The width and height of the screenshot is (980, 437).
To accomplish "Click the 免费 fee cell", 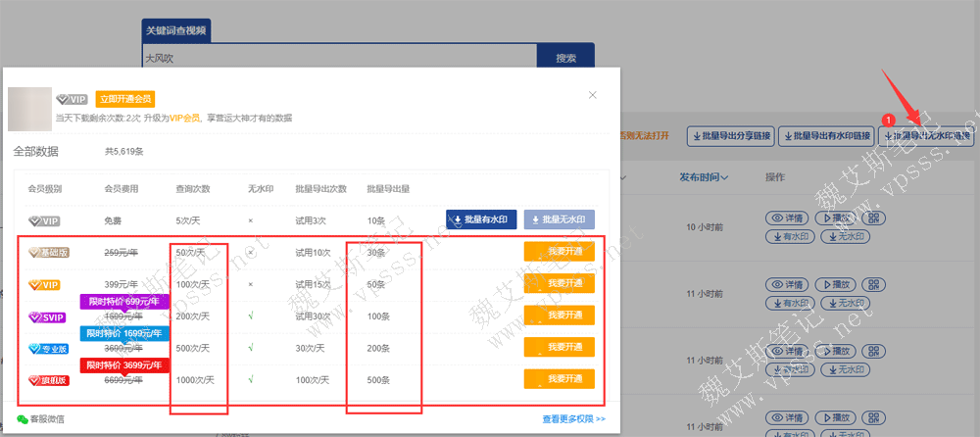I will point(113,220).
